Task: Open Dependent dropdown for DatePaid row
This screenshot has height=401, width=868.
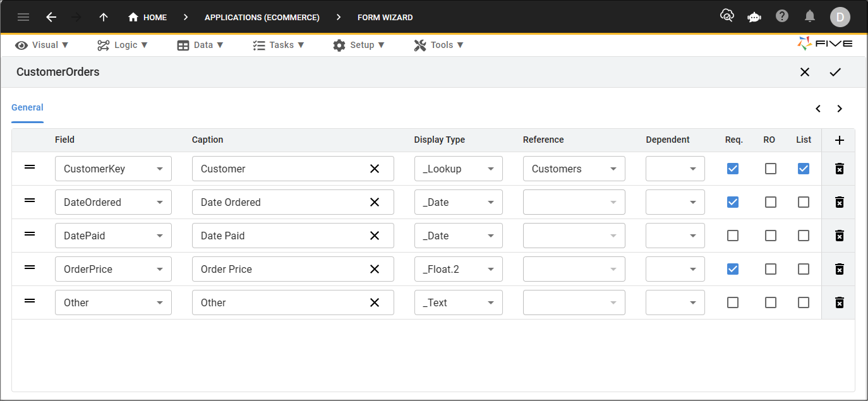Action: [675, 236]
